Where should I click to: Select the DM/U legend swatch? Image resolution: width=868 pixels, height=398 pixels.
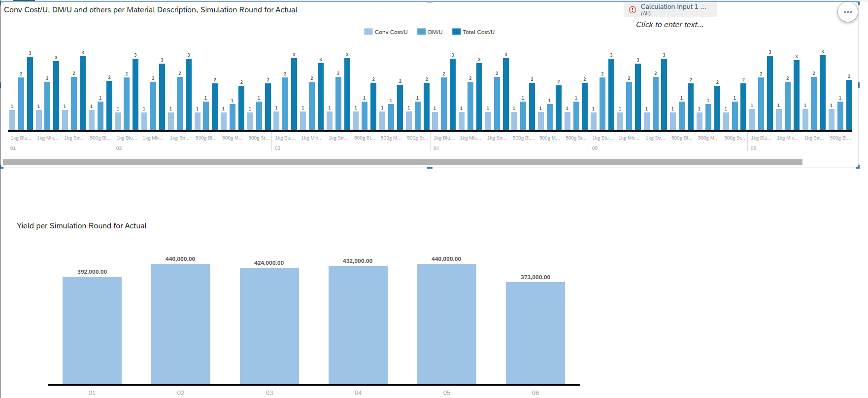pyautogui.click(x=421, y=32)
